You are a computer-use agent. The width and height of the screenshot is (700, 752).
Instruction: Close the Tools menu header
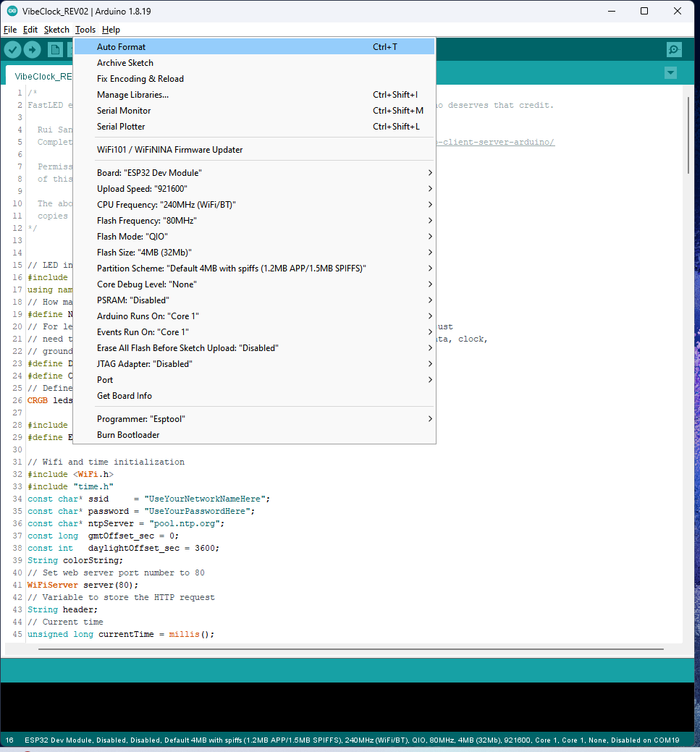(85, 30)
